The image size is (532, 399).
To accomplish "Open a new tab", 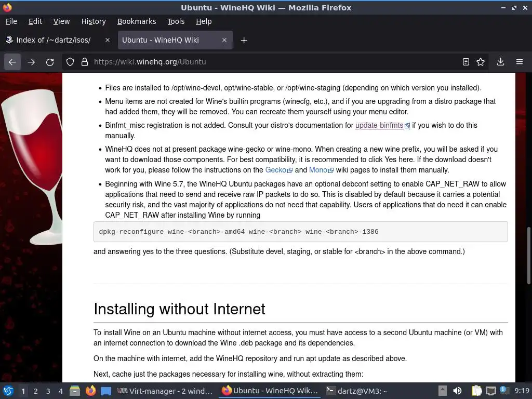I will pyautogui.click(x=244, y=41).
